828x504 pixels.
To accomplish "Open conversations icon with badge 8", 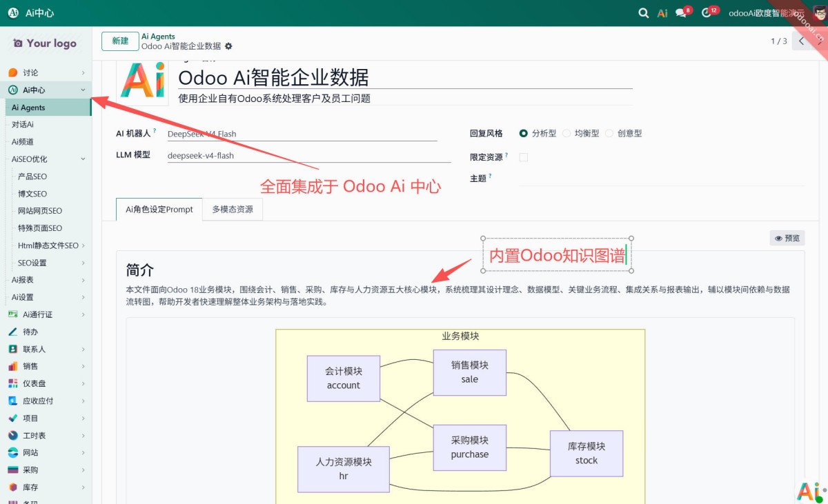I will 681,13.
